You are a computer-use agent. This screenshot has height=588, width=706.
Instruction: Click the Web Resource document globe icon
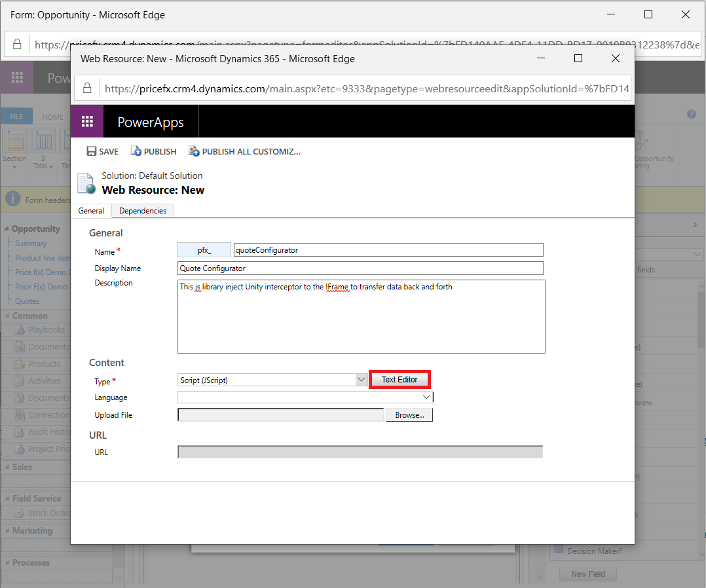click(86, 183)
